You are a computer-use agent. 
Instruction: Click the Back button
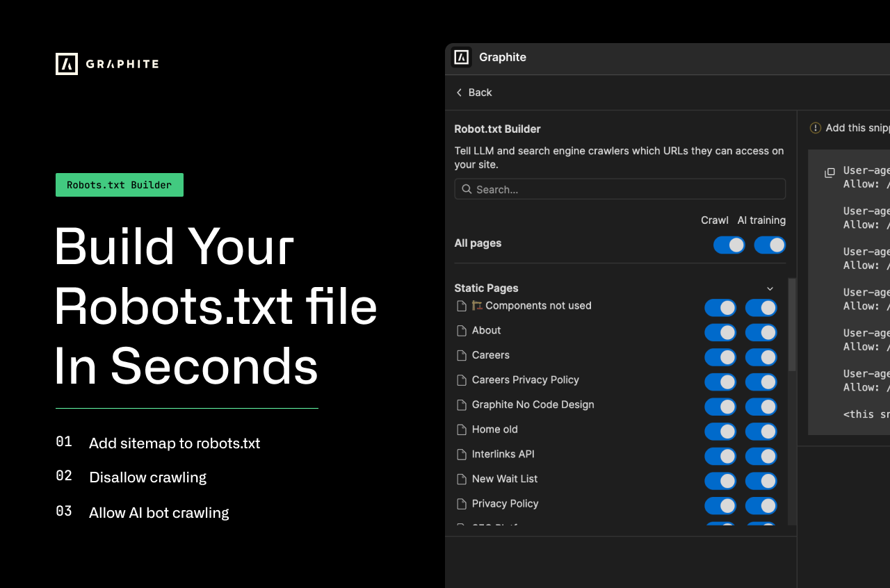coord(474,92)
